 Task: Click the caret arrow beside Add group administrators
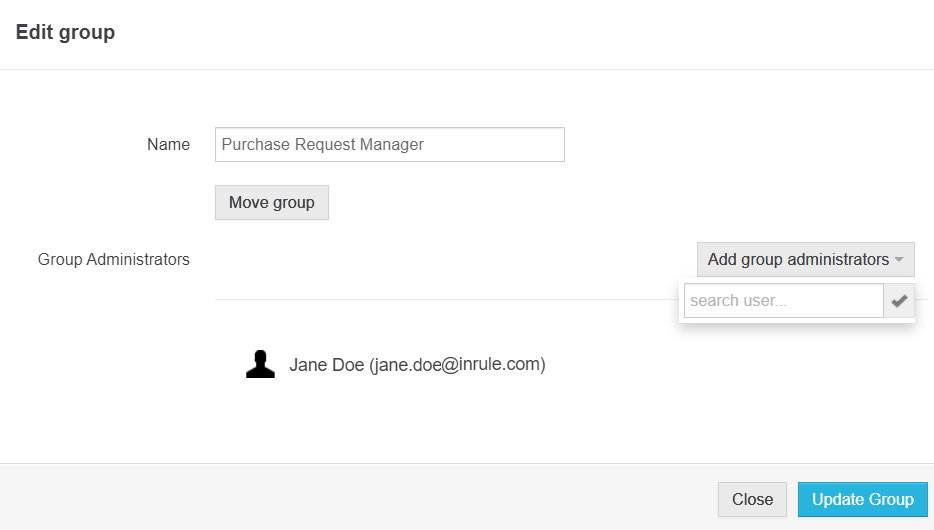pyautogui.click(x=899, y=260)
